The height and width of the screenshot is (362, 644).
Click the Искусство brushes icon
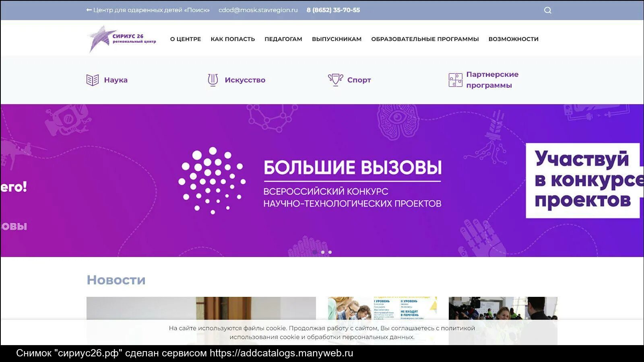click(x=213, y=80)
